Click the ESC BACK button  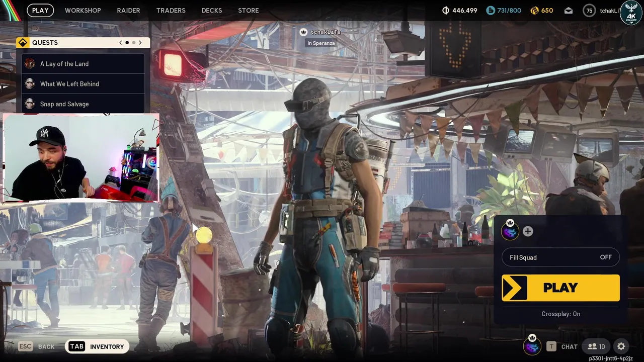(x=37, y=346)
